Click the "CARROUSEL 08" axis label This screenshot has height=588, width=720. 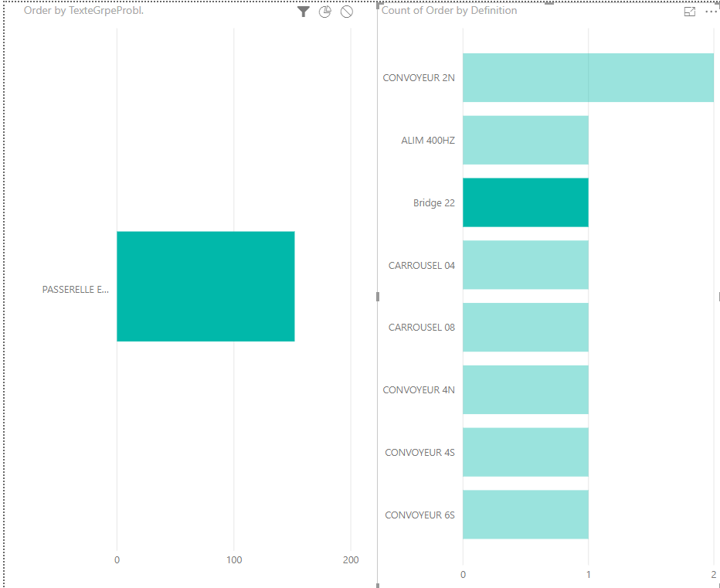tap(422, 327)
